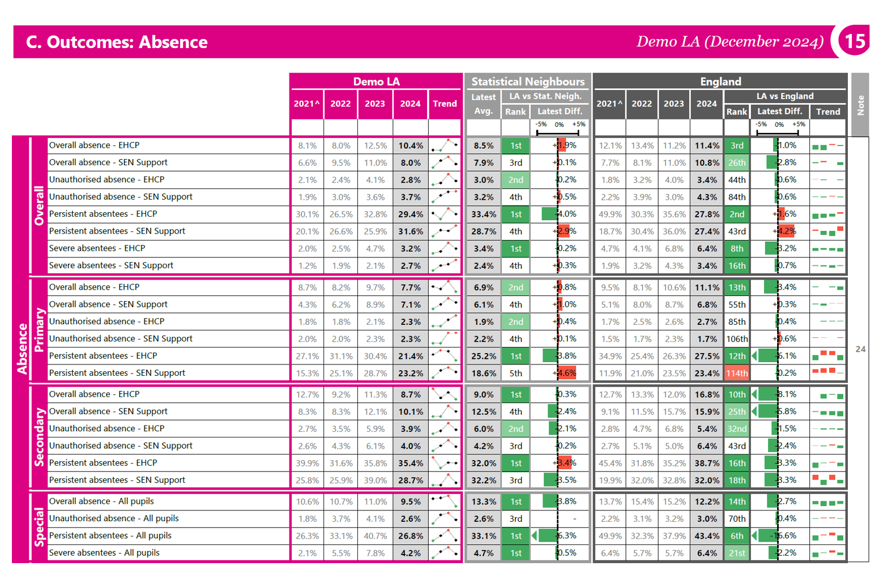883x588 pixels.
Task: Click the Demo LA trend sparkline for Secondary Overall absence - EHCP
Action: pyautogui.click(x=445, y=394)
